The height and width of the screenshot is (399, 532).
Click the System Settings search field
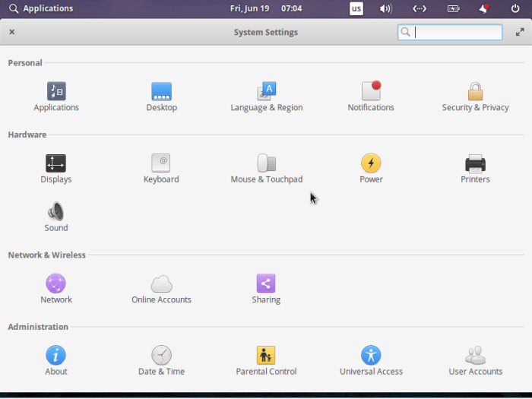point(450,32)
